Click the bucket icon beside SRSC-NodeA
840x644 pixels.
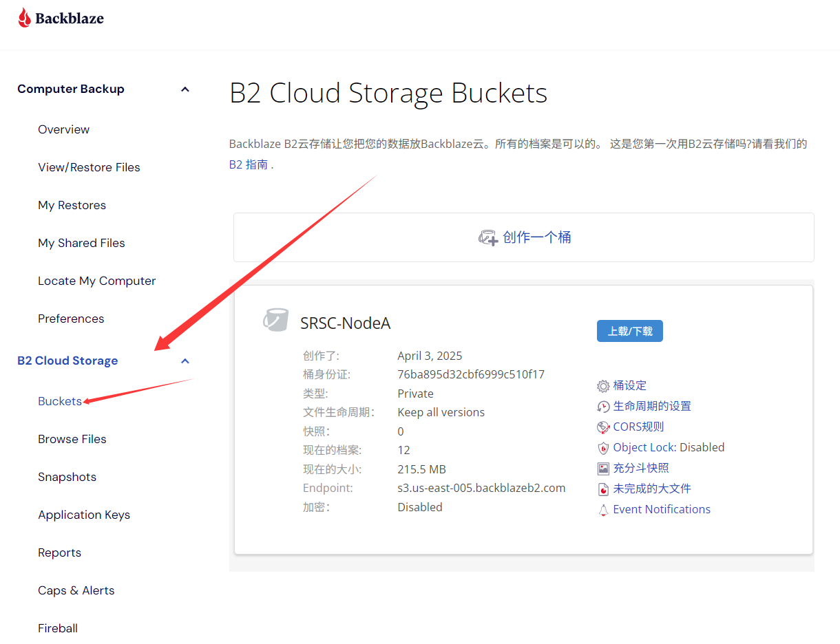[275, 321]
